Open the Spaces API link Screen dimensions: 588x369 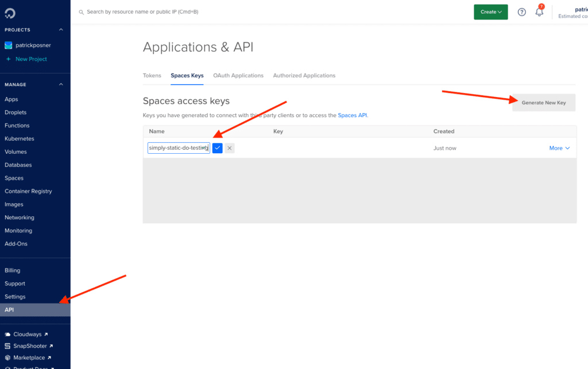pos(353,115)
